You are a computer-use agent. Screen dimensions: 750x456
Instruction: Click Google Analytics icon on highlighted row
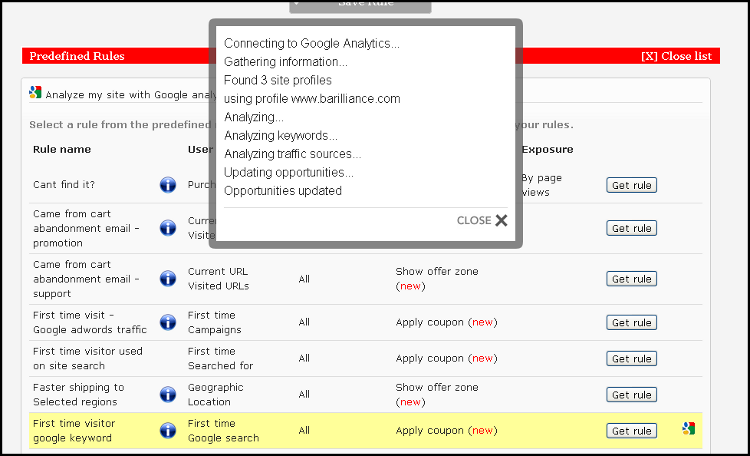[x=688, y=428]
